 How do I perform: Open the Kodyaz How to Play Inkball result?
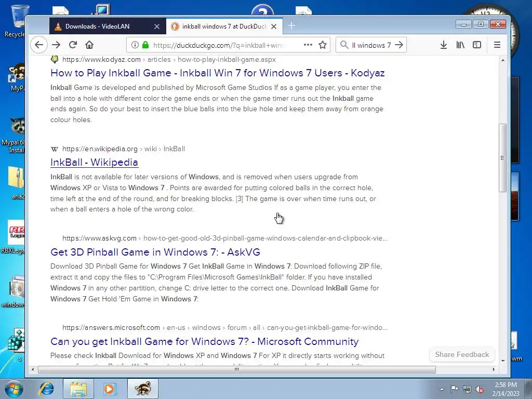point(218,73)
